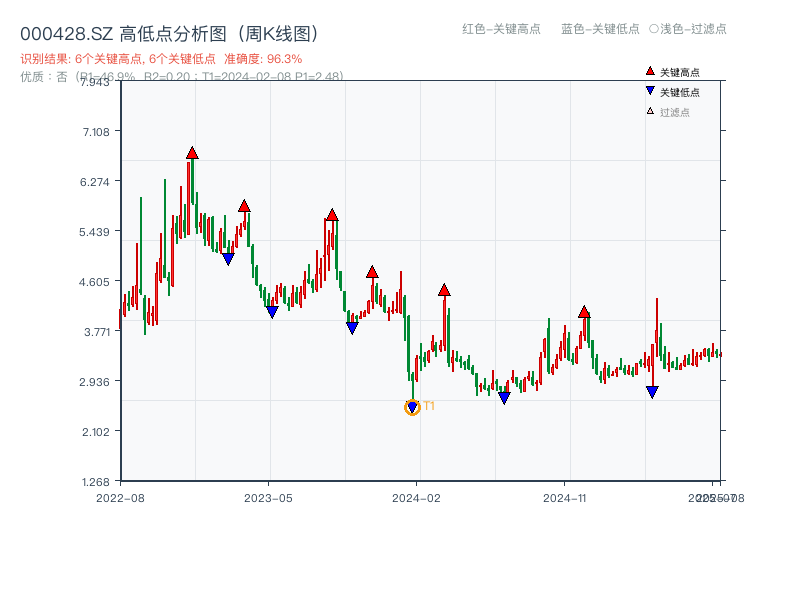Select the tallest red triangle marker at the peak
800x600 pixels.
tap(192, 153)
